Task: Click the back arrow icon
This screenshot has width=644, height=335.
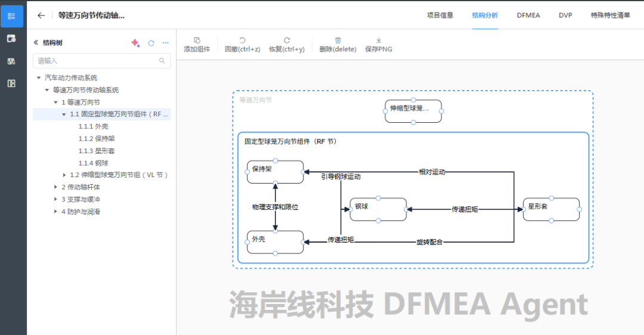Action: [x=41, y=15]
